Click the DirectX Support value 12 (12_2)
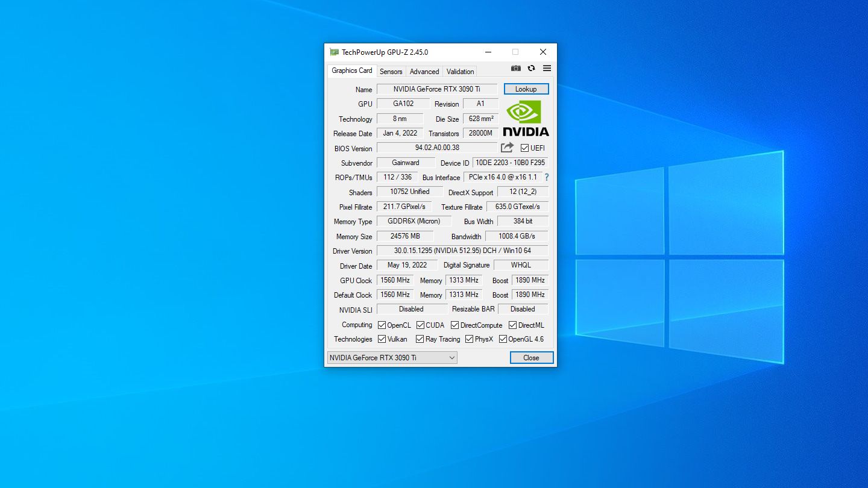This screenshot has width=868, height=488. tap(523, 192)
